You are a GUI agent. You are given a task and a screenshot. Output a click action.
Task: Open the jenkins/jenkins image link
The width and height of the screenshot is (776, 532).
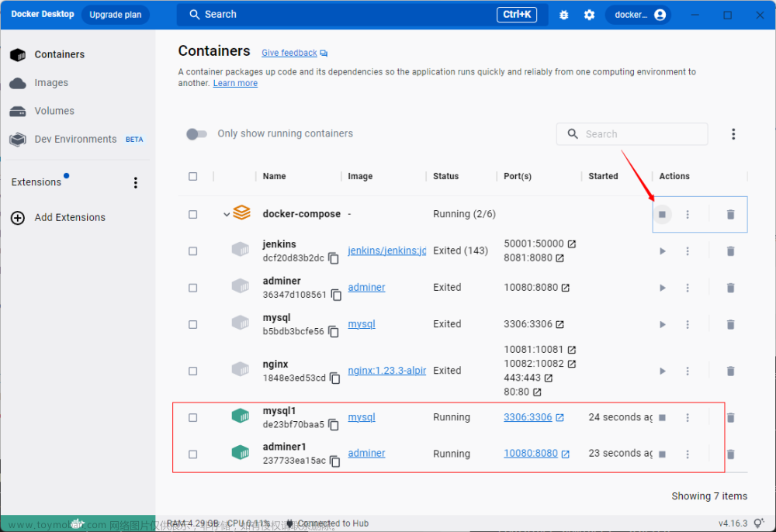click(x=386, y=250)
